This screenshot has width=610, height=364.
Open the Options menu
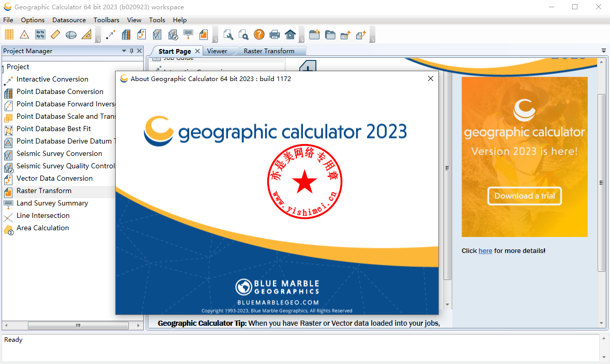point(33,20)
